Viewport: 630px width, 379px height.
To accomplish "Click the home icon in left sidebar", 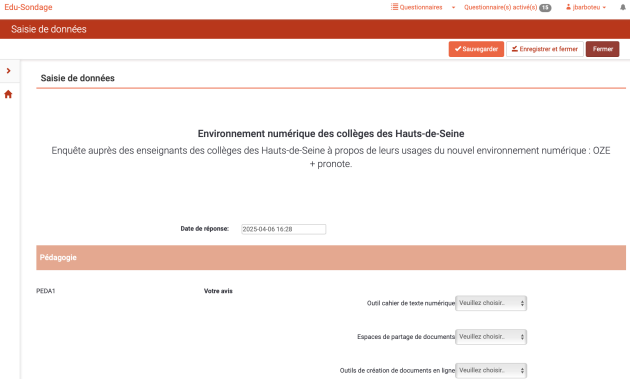I will (x=8, y=94).
